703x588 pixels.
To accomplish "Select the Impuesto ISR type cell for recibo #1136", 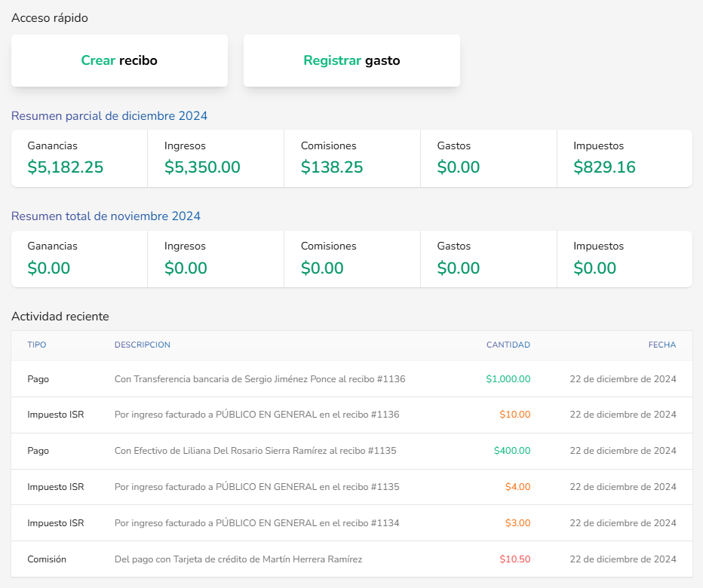I will 56,415.
